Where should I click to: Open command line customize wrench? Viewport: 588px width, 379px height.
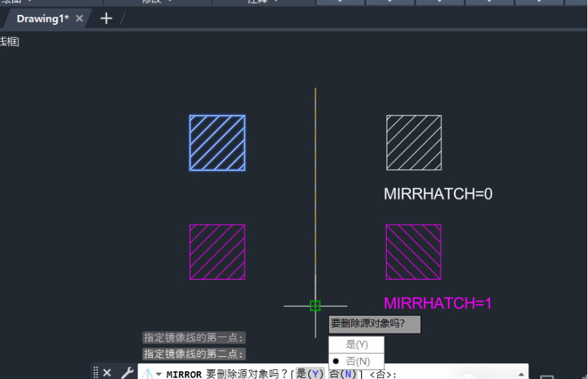pyautogui.click(x=127, y=373)
